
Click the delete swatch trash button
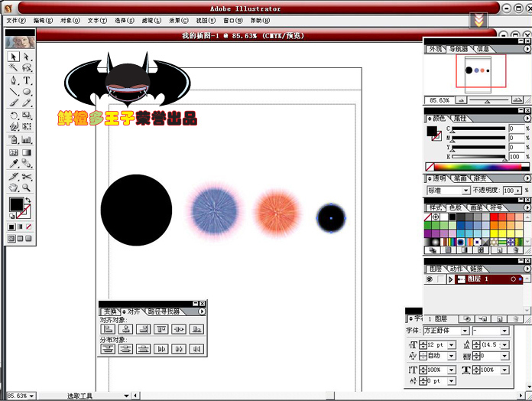coord(516,250)
